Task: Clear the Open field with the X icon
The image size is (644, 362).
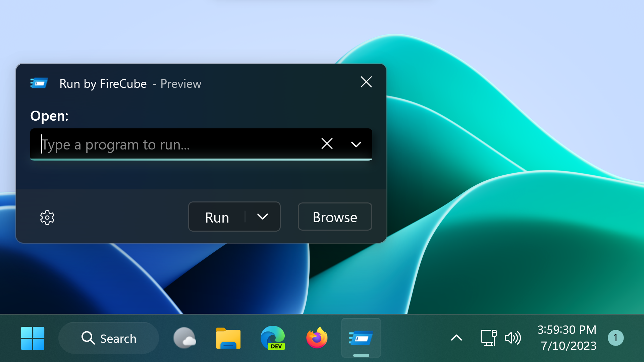Action: tap(327, 144)
